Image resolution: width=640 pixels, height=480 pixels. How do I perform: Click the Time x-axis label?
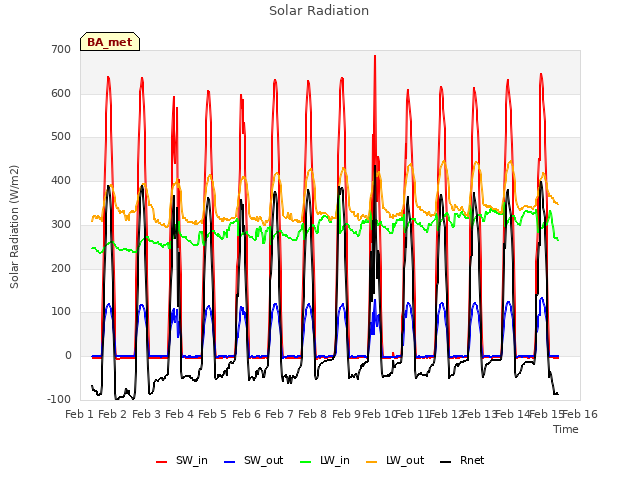coord(566,429)
